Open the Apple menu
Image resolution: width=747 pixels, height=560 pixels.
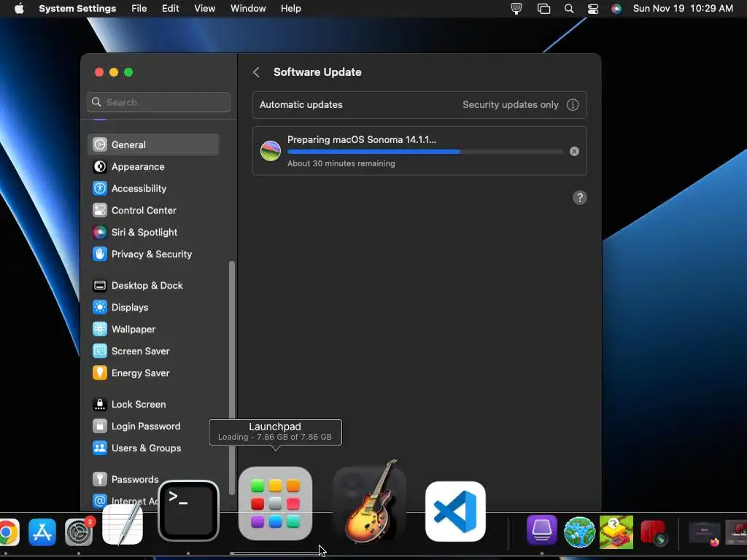tap(19, 9)
